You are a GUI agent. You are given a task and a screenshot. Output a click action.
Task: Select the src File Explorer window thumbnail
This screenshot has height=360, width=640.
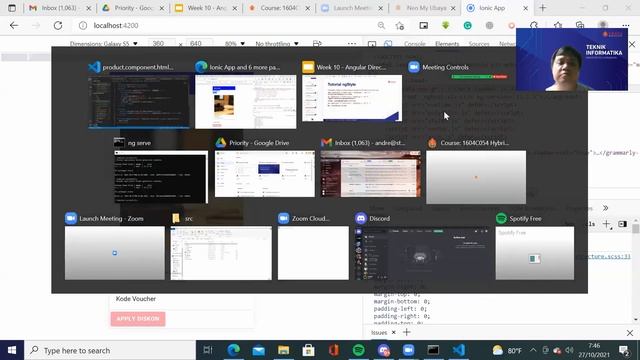221,253
